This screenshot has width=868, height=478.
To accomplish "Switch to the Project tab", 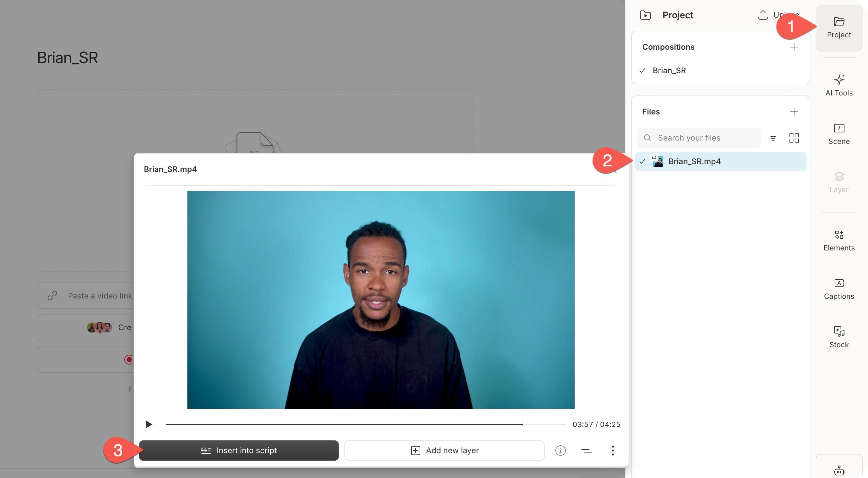I will 839,27.
